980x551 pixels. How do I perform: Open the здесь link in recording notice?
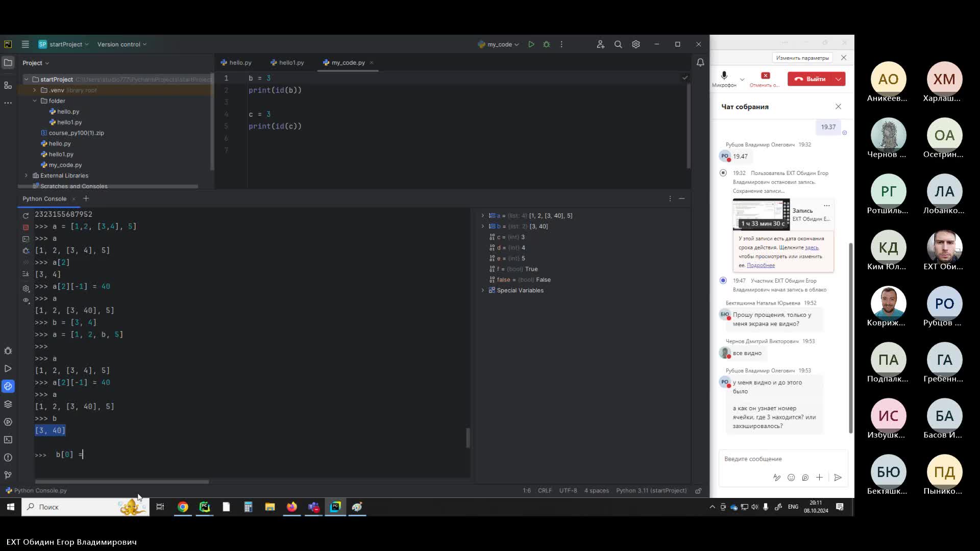coord(812,247)
